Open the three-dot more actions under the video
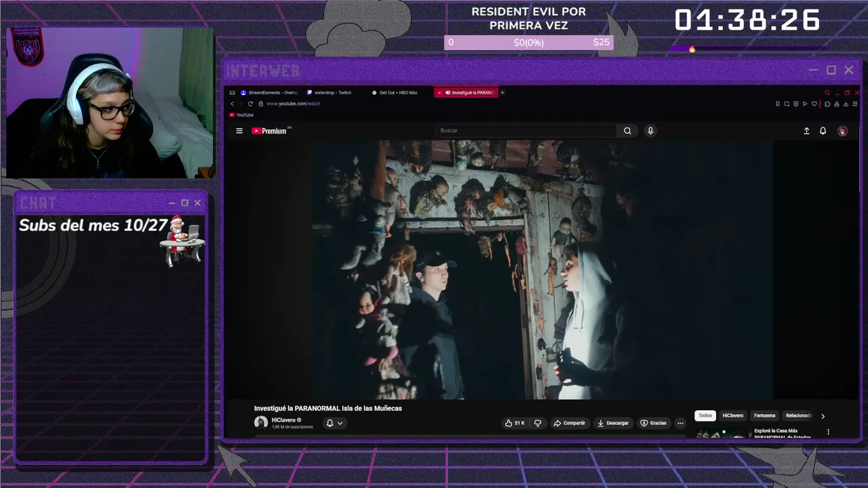868x488 pixels. 680,423
